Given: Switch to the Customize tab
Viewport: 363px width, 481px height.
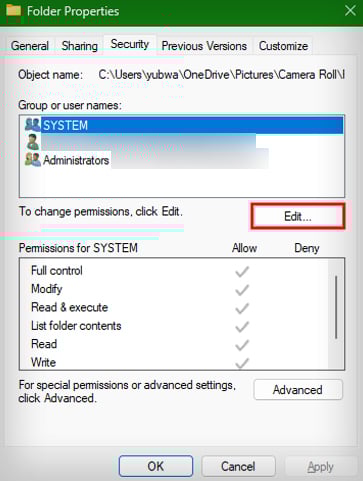Looking at the screenshot, I should [x=283, y=46].
